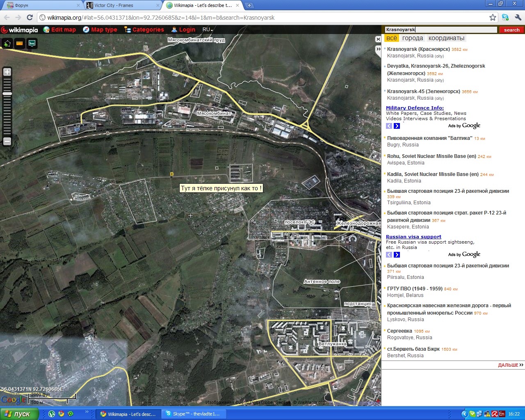Zoom in with the plus button
This screenshot has width=525, height=420.
[x=7, y=72]
